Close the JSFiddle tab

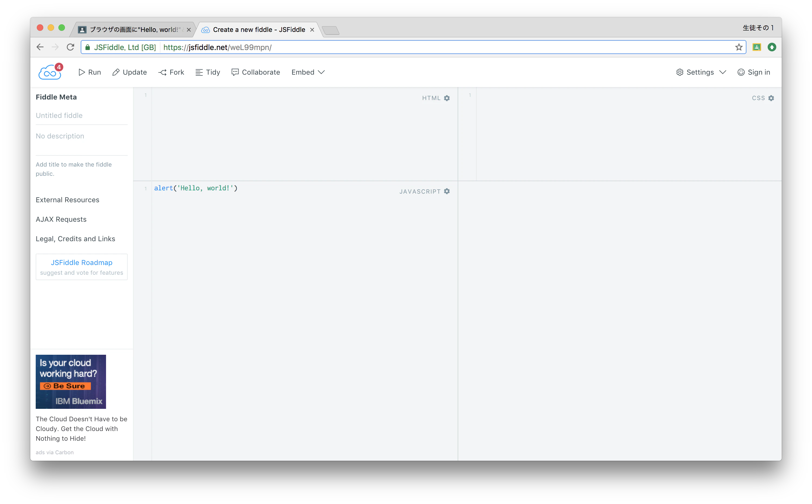[312, 30]
